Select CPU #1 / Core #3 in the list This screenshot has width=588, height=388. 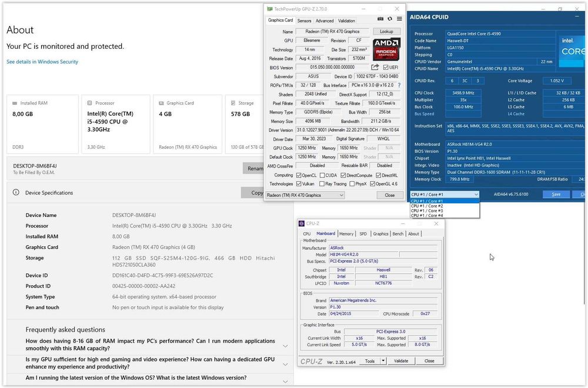coord(445,210)
